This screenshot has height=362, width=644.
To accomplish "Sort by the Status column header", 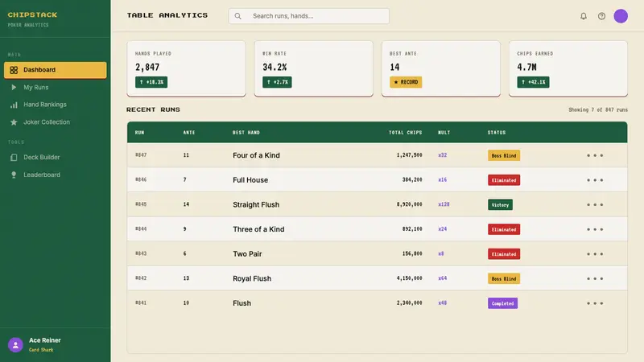I will click(x=497, y=133).
